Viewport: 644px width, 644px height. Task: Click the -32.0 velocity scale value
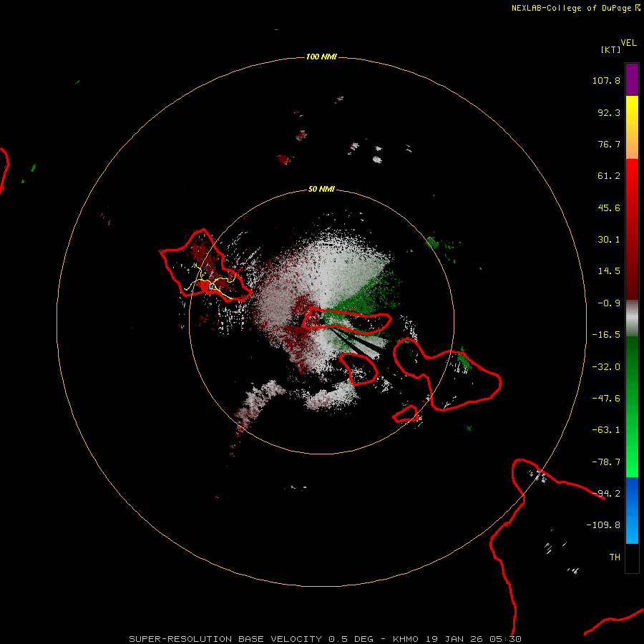[606, 367]
